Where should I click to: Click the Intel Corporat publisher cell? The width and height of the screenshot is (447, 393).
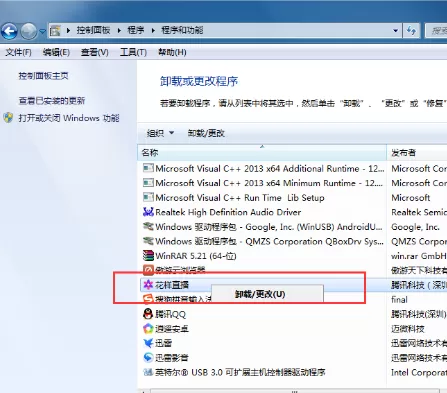(x=419, y=372)
